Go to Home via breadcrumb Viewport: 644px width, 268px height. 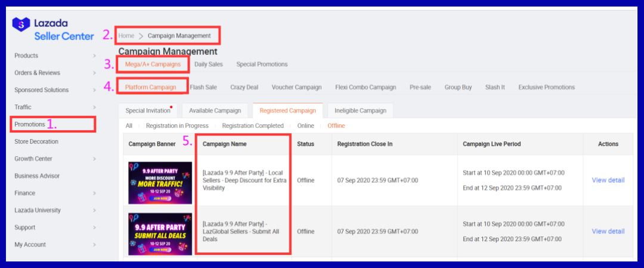coord(126,36)
